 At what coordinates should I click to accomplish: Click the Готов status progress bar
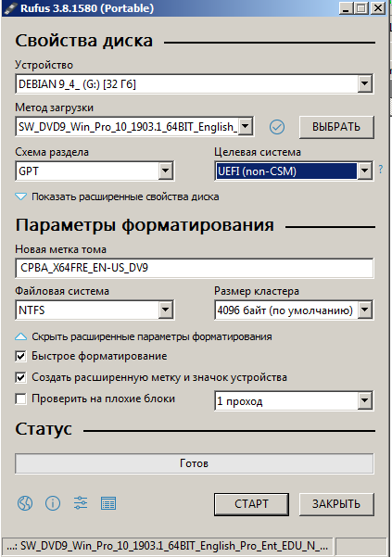pos(195,463)
